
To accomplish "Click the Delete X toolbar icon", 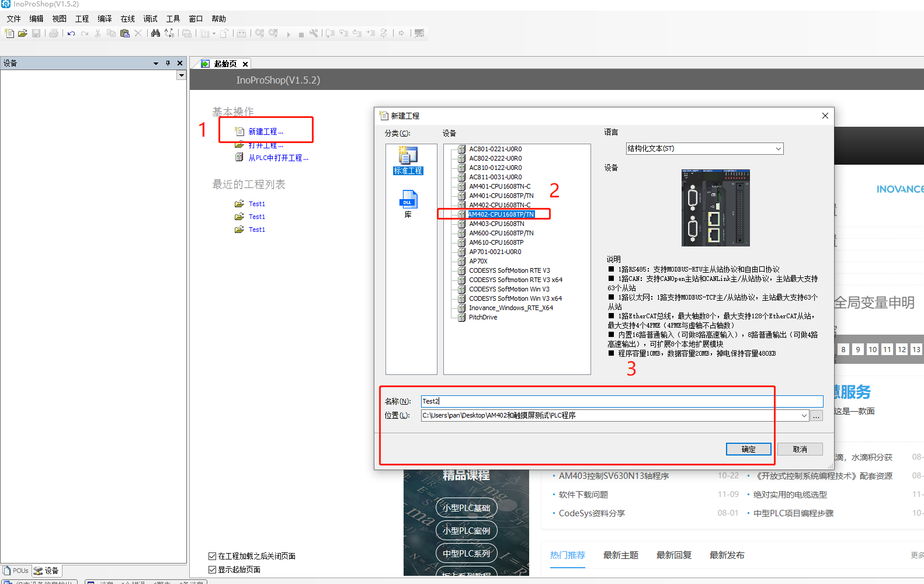I will click(138, 33).
